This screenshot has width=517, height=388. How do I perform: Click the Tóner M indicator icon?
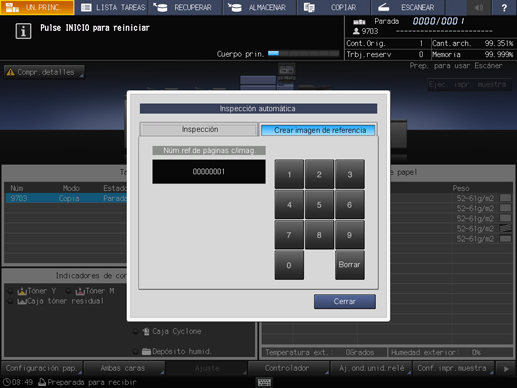click(x=80, y=291)
